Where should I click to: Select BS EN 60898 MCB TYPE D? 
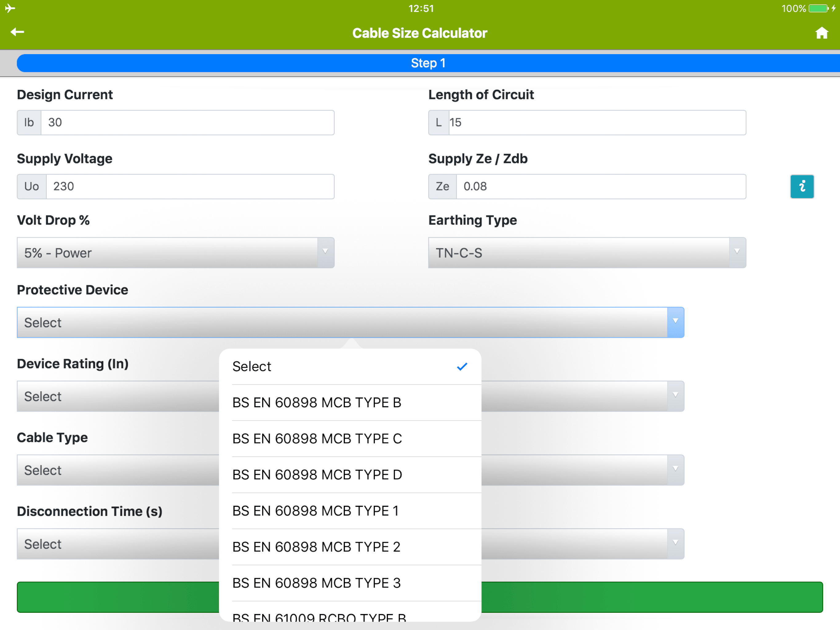(x=349, y=475)
